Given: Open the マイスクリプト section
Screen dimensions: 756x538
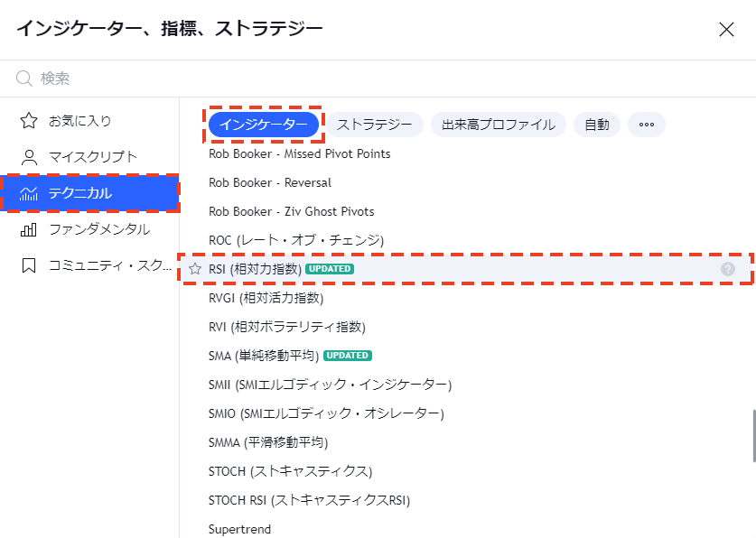Looking at the screenshot, I should (77, 156).
